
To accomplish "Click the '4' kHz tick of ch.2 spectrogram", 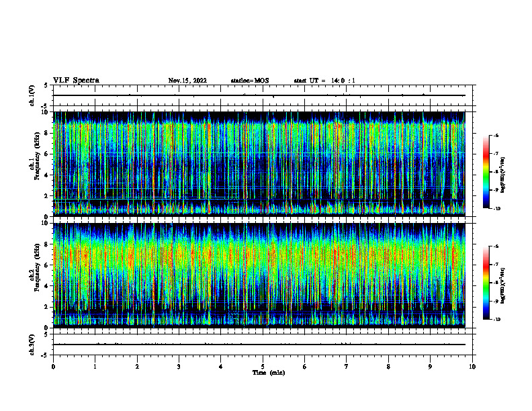I will 47,286.
